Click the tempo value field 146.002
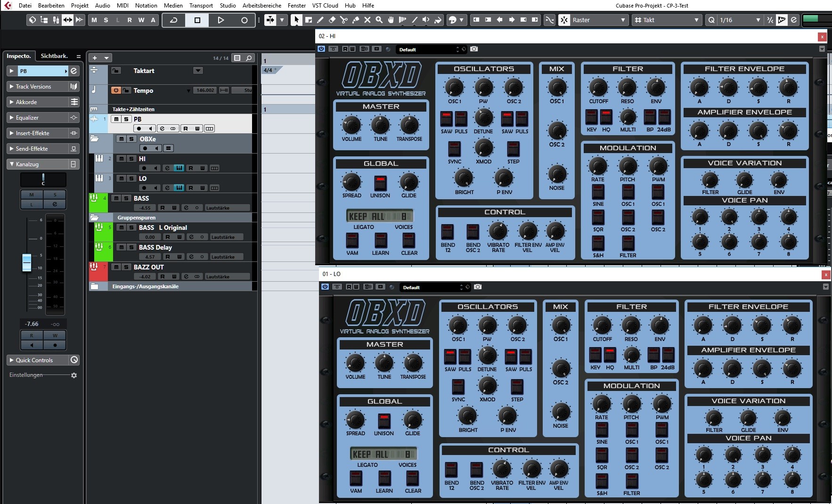The image size is (832, 504). coord(205,90)
